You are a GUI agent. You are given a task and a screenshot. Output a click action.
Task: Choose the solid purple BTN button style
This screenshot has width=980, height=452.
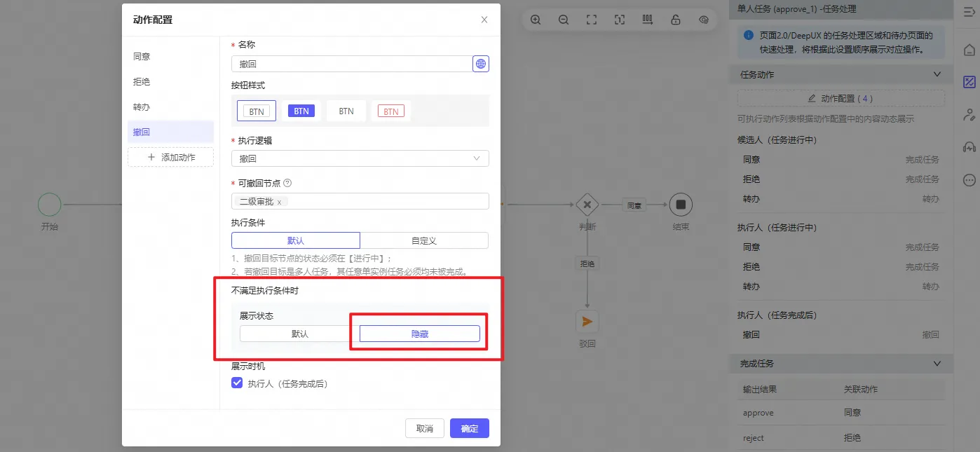(301, 111)
